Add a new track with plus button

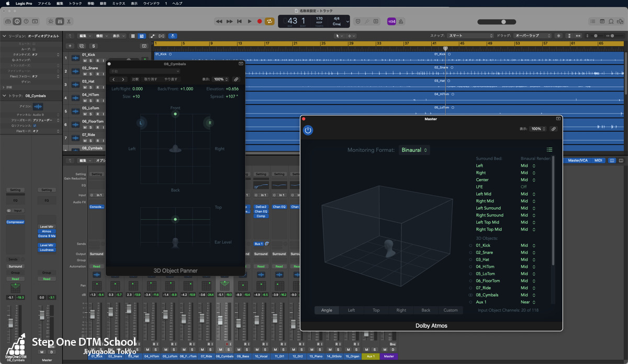point(71,46)
